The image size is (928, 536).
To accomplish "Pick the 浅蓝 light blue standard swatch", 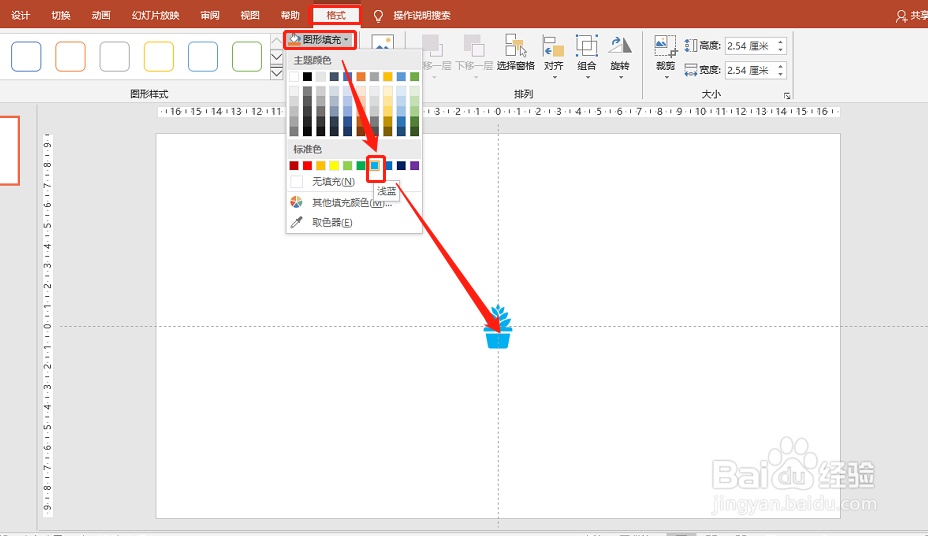I will click(375, 166).
